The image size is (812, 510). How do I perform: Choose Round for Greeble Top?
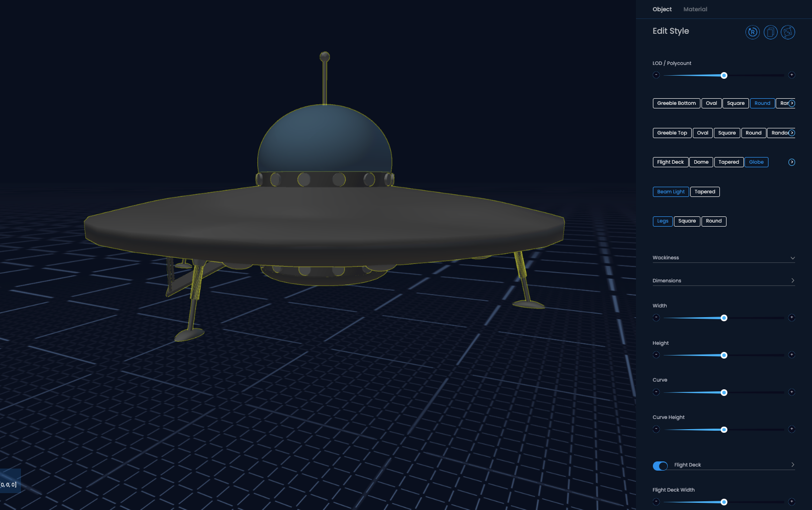click(754, 133)
